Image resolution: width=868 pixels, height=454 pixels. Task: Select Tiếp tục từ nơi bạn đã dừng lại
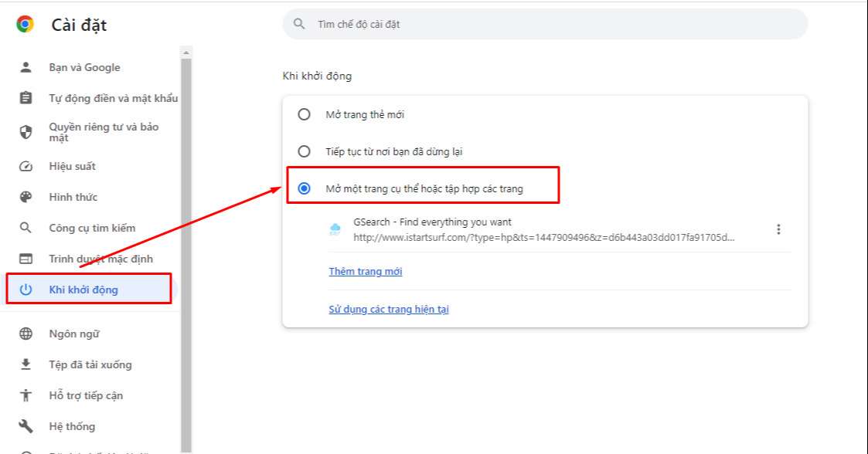click(304, 151)
